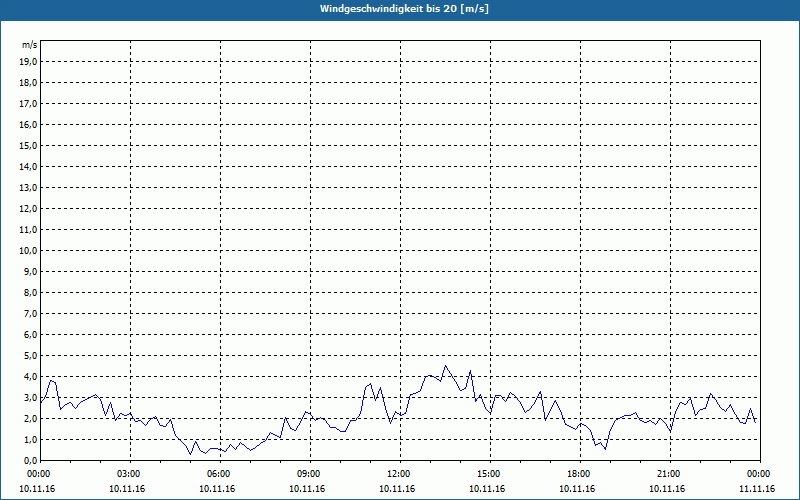Click the 06:00 time axis label
This screenshot has height=500, width=800.
click(220, 474)
